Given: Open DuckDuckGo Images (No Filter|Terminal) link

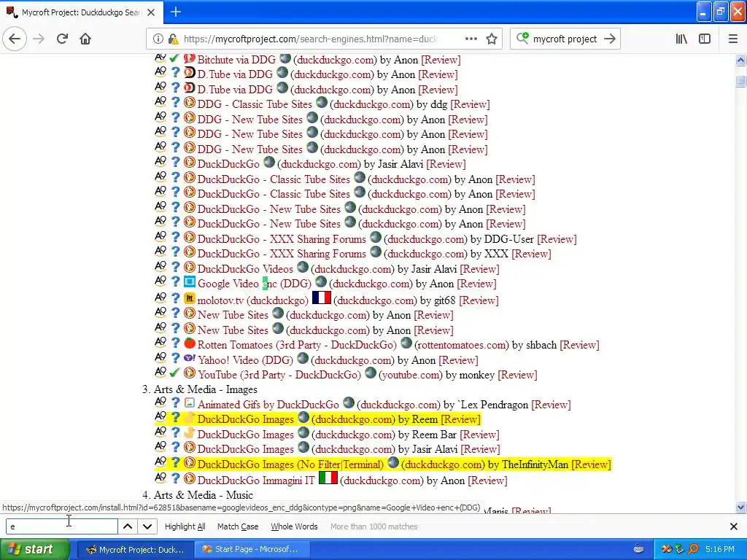Looking at the screenshot, I should pos(290,464).
